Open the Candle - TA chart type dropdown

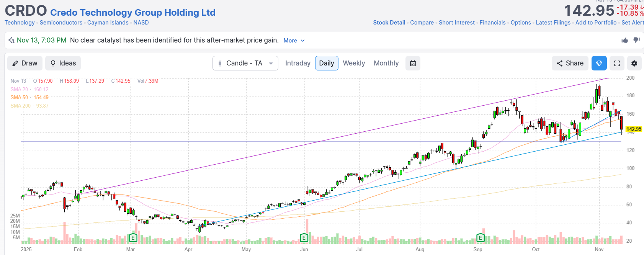pyautogui.click(x=245, y=63)
